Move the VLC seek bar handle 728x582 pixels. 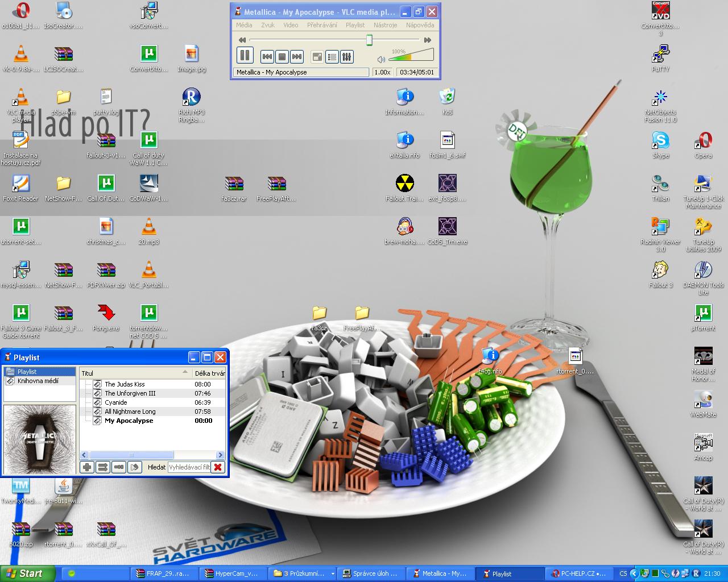[x=369, y=40]
